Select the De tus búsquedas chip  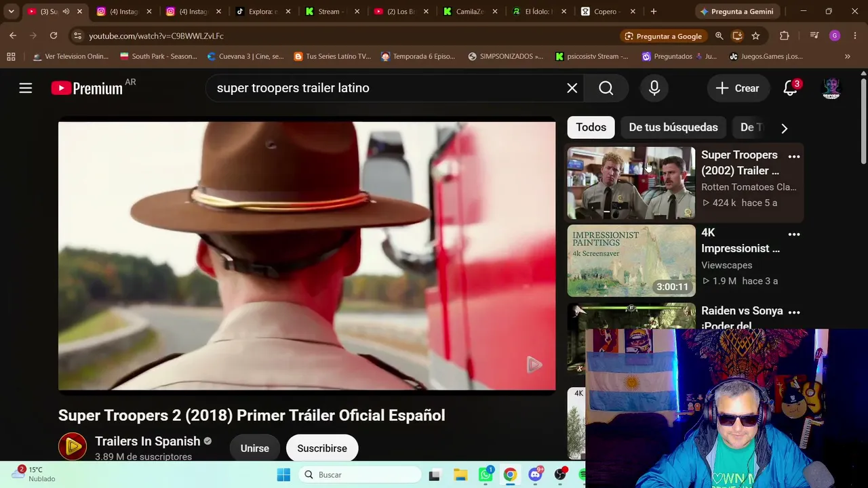coord(673,127)
